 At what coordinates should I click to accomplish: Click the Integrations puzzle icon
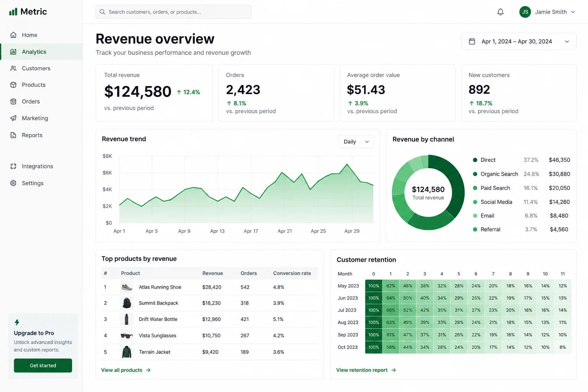(x=13, y=166)
